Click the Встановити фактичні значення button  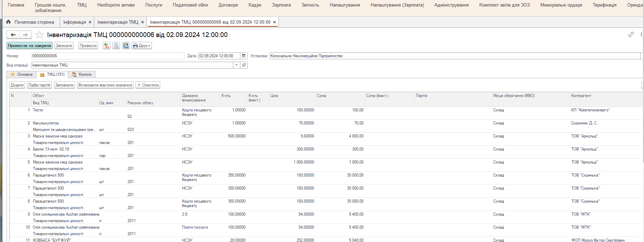[x=105, y=85]
